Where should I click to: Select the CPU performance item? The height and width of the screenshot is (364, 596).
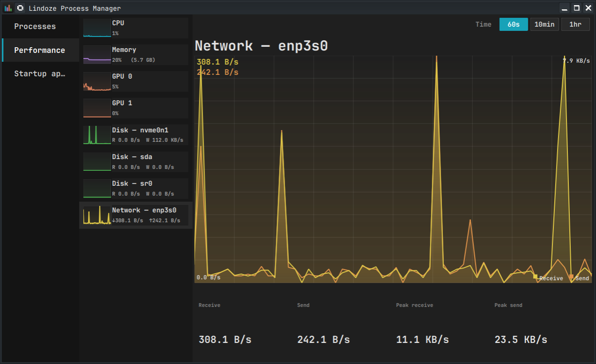tap(136, 28)
